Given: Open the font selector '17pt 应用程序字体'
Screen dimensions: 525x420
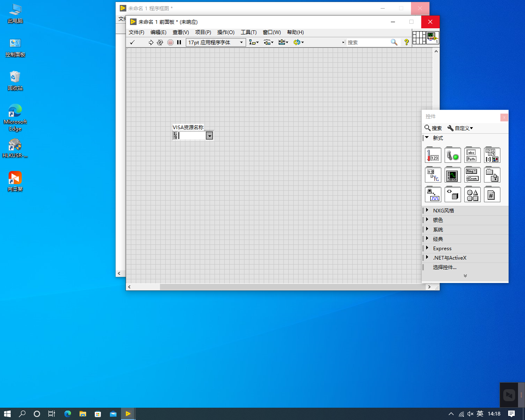Looking at the screenshot, I should [x=216, y=42].
